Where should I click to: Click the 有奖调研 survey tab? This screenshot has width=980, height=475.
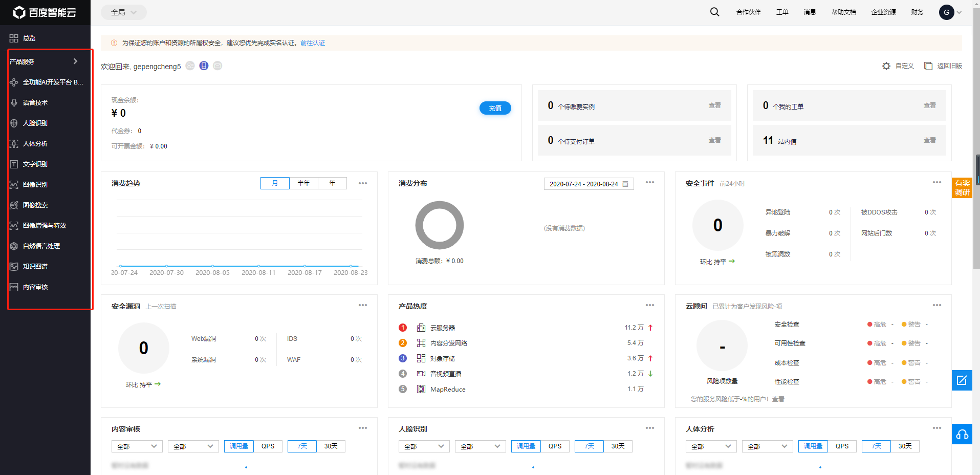point(962,188)
